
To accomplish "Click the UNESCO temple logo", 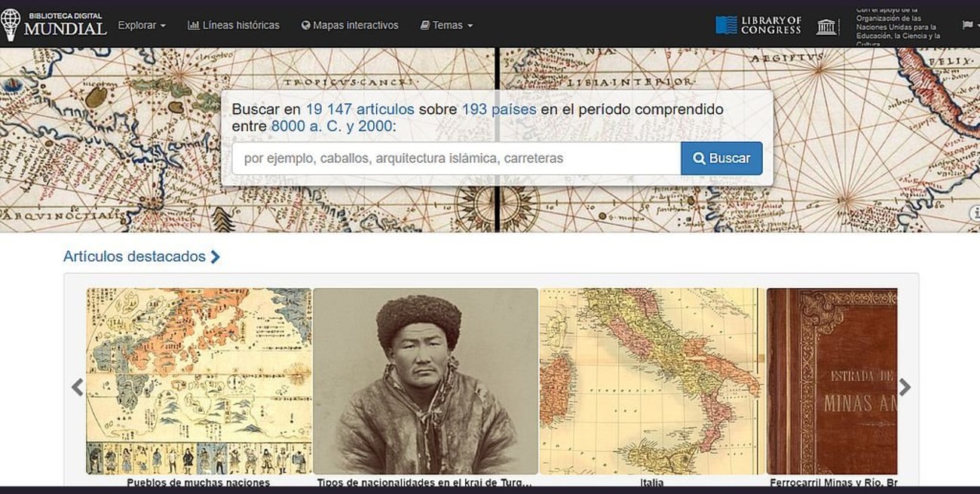I will pos(827,26).
